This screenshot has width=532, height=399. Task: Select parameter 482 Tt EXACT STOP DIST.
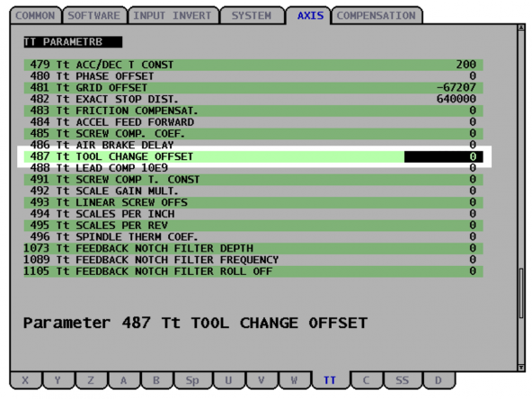[253, 99]
